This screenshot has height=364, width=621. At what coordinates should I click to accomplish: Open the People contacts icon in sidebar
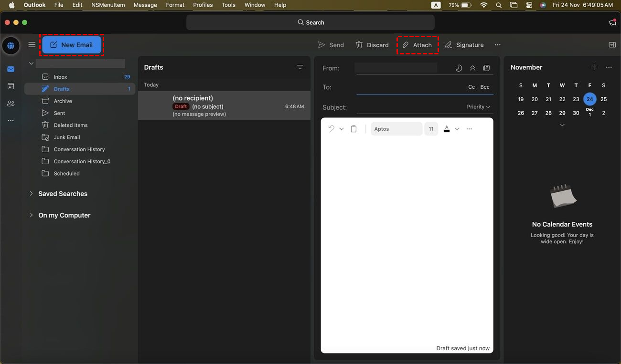click(x=11, y=104)
